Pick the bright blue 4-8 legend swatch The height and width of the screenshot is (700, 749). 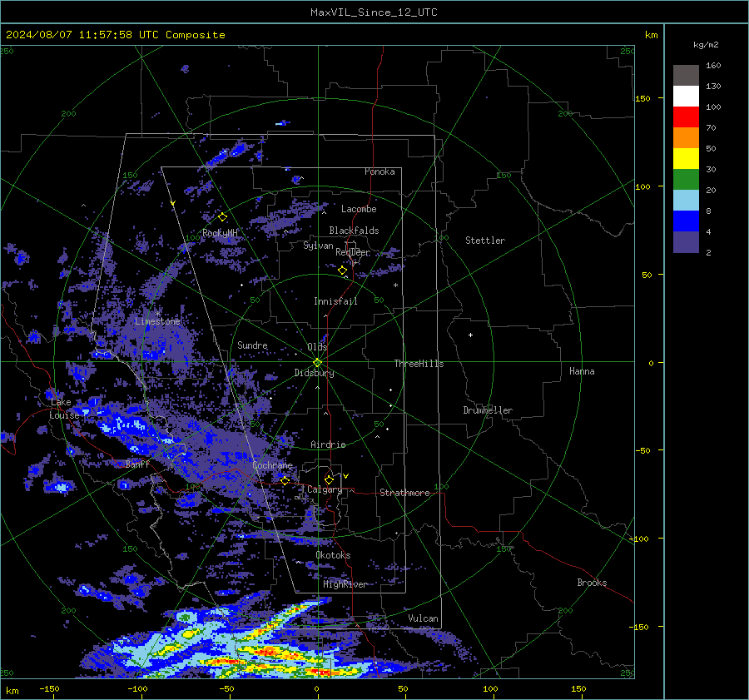coord(686,221)
